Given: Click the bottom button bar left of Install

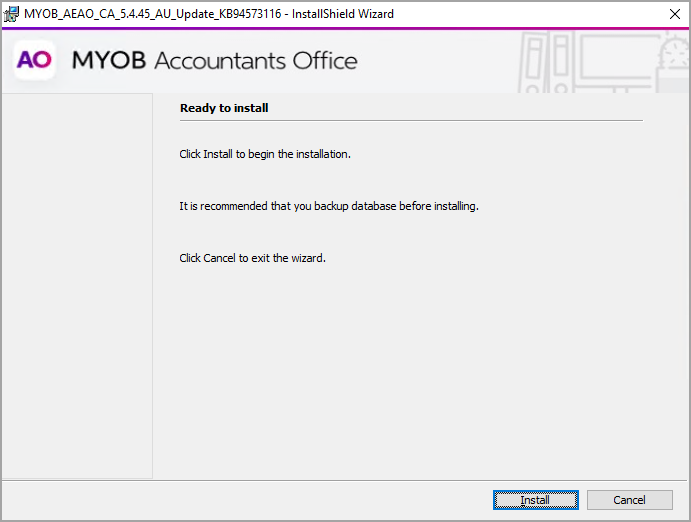Looking at the screenshot, I should (x=250, y=500).
